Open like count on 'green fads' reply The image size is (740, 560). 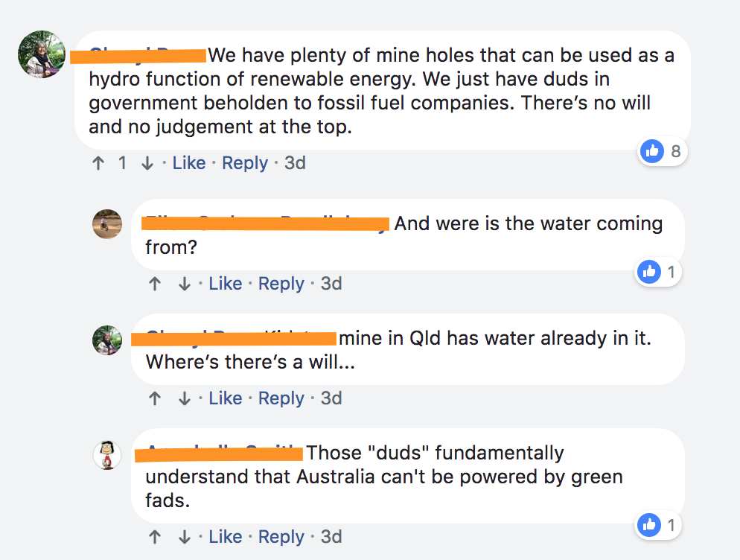[658, 526]
